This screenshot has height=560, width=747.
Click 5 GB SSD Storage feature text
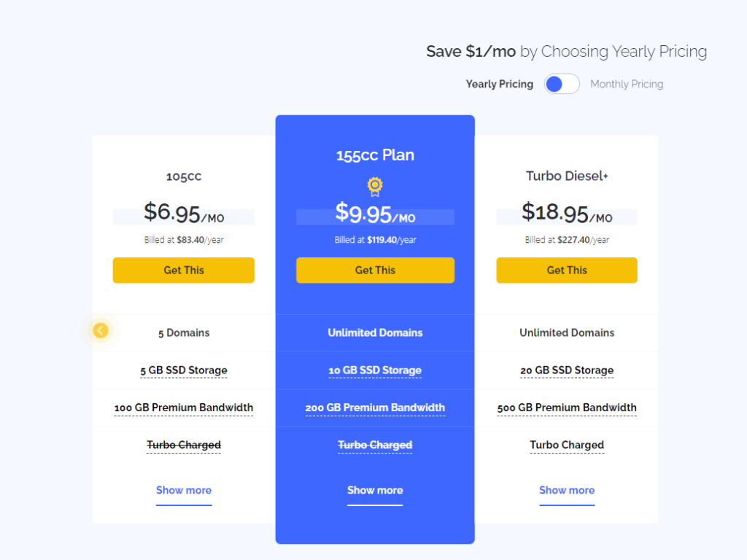tap(184, 370)
